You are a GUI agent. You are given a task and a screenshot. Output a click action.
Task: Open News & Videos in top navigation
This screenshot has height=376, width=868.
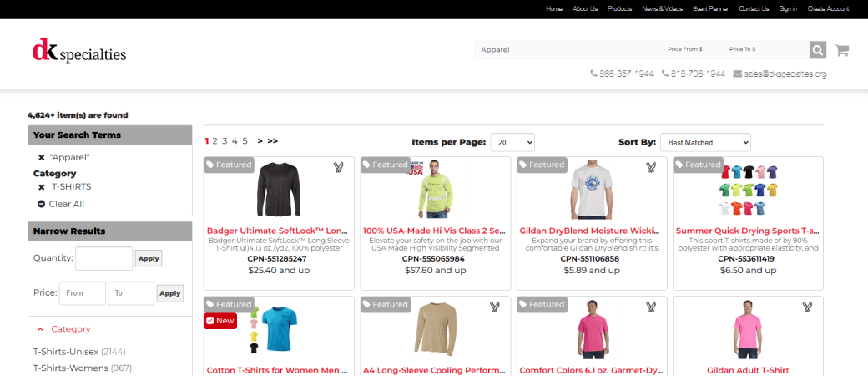(x=663, y=9)
